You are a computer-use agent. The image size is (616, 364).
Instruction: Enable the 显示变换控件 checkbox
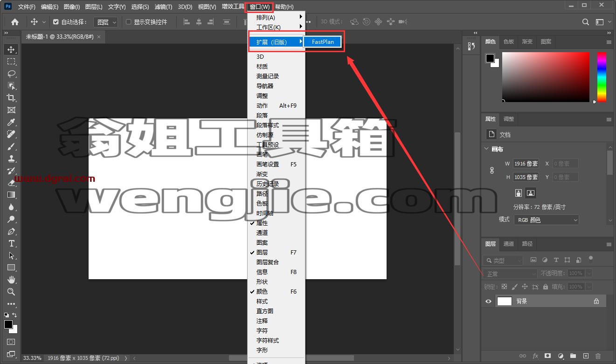click(129, 22)
